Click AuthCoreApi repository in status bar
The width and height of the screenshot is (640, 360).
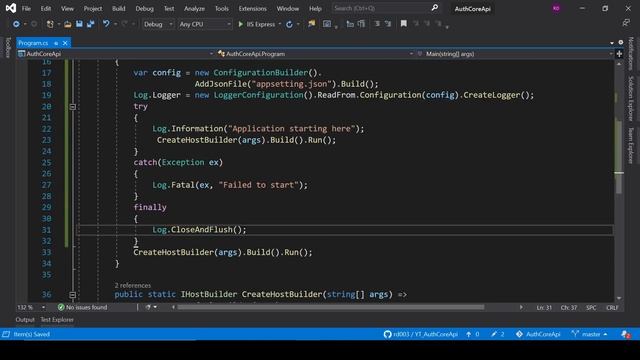(538, 334)
